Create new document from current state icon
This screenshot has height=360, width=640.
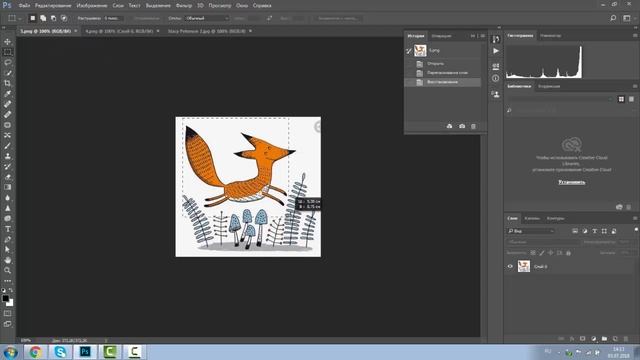tap(449, 126)
